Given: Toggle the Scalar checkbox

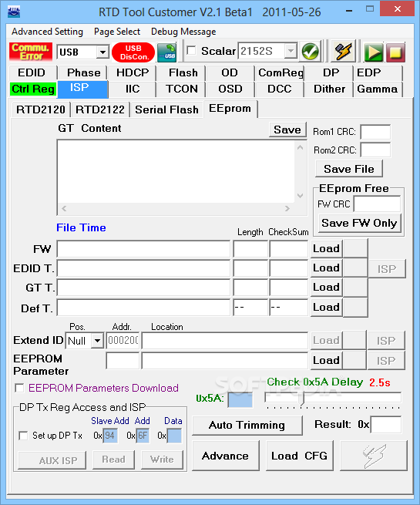Looking at the screenshot, I should 192,51.
